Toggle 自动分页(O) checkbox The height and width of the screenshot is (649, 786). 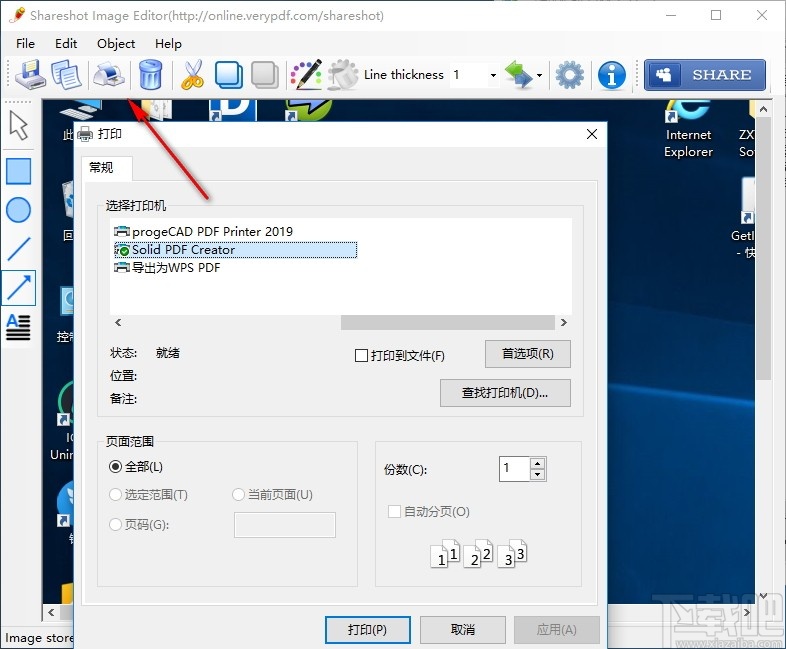tap(395, 512)
